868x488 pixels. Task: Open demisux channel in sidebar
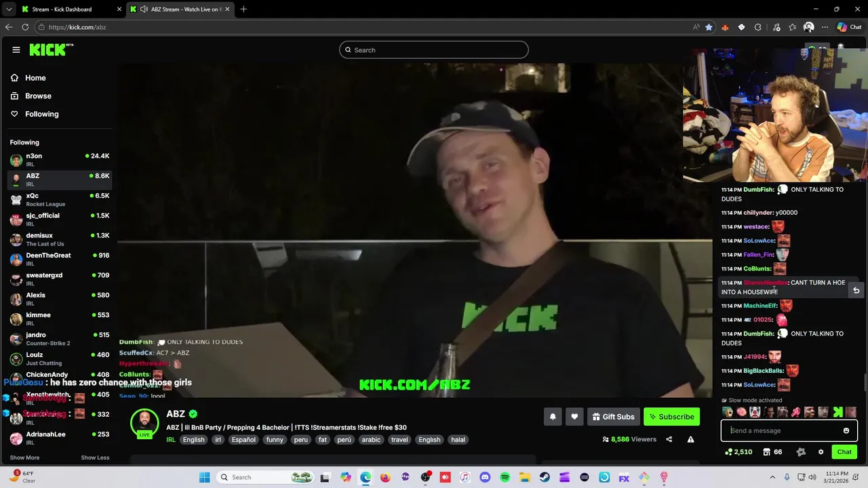60,239
